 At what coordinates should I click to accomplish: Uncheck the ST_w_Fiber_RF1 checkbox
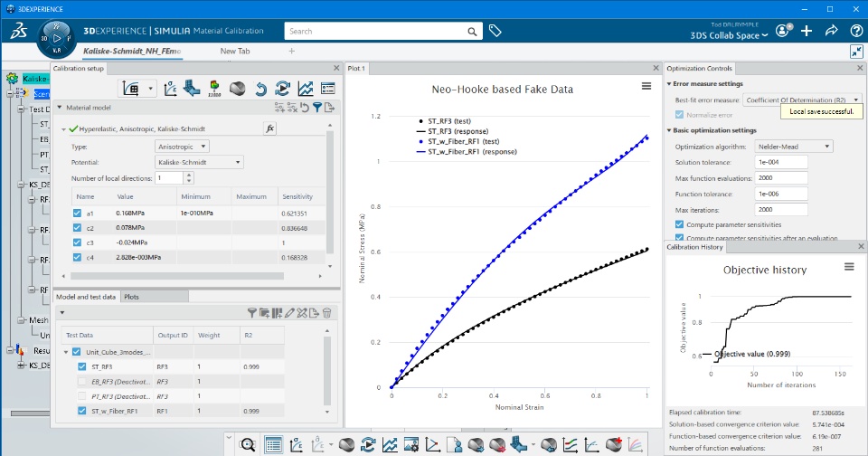(82, 411)
